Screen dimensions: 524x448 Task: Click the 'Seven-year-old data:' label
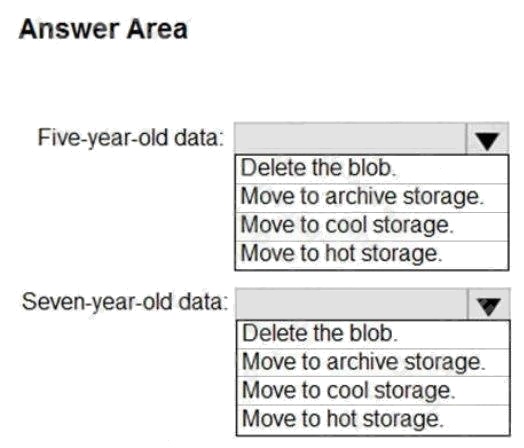pos(125,302)
